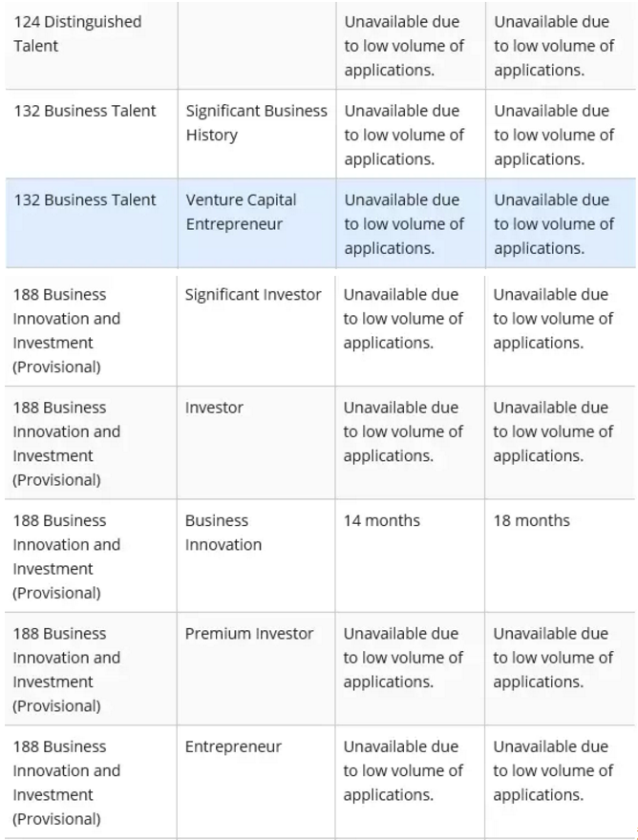
Task: Click 188 visa cell in Significant Investor row
Action: pyautogui.click(x=91, y=330)
